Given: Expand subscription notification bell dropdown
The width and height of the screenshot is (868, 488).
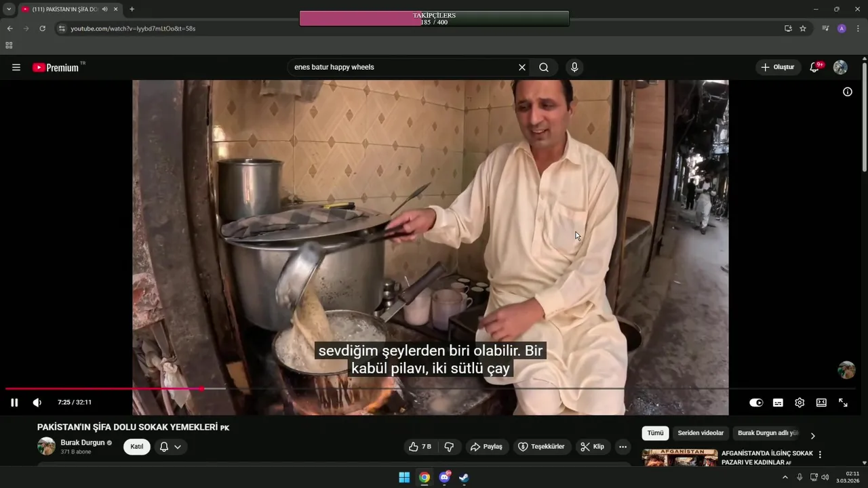Looking at the screenshot, I should (170, 447).
